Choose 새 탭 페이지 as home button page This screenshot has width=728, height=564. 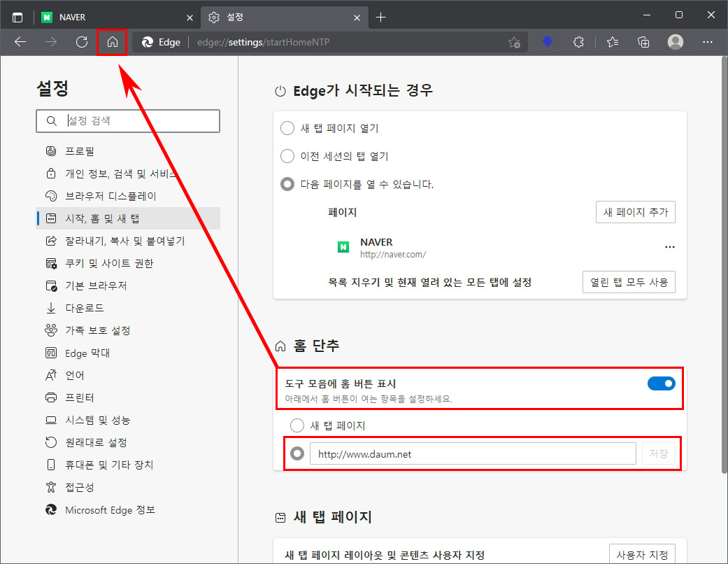297,425
